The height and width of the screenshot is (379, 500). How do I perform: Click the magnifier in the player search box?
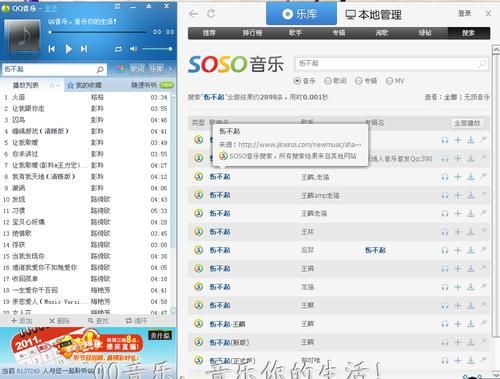(x=100, y=69)
